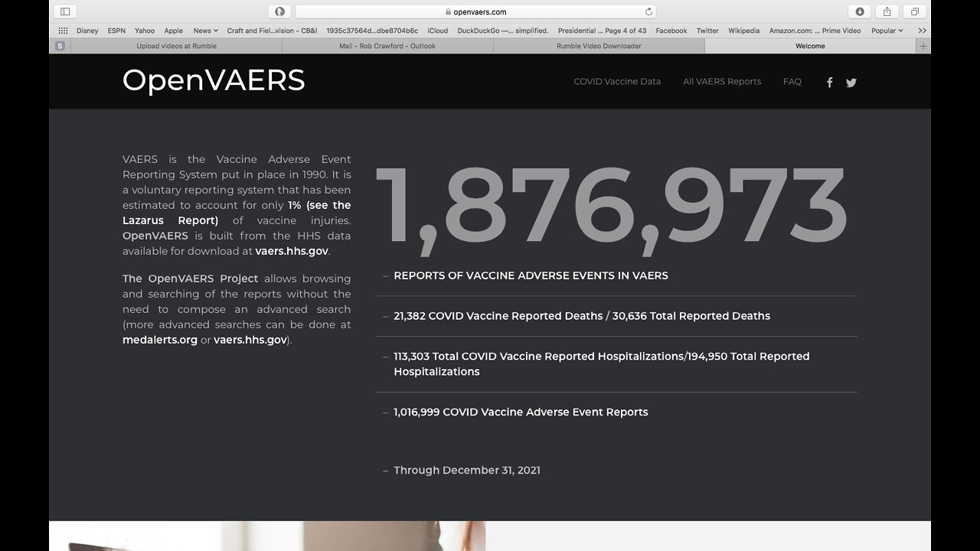Expand the Popular bookmarks folder
980x551 pixels.
click(x=887, y=31)
